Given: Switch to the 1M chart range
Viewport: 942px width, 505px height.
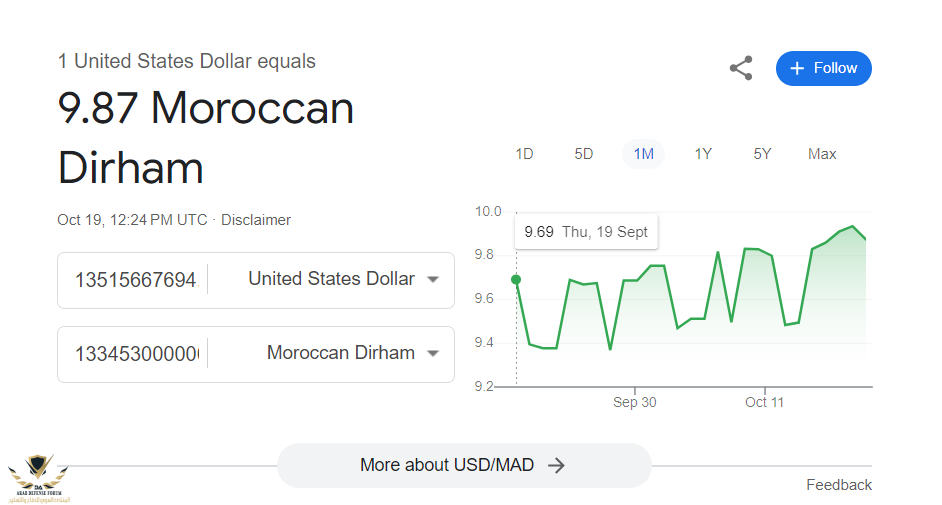Looking at the screenshot, I should [643, 154].
